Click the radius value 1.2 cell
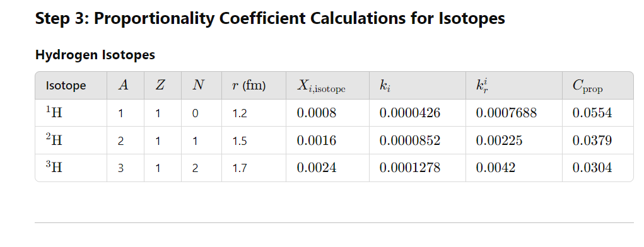644x247 pixels. (x=240, y=113)
